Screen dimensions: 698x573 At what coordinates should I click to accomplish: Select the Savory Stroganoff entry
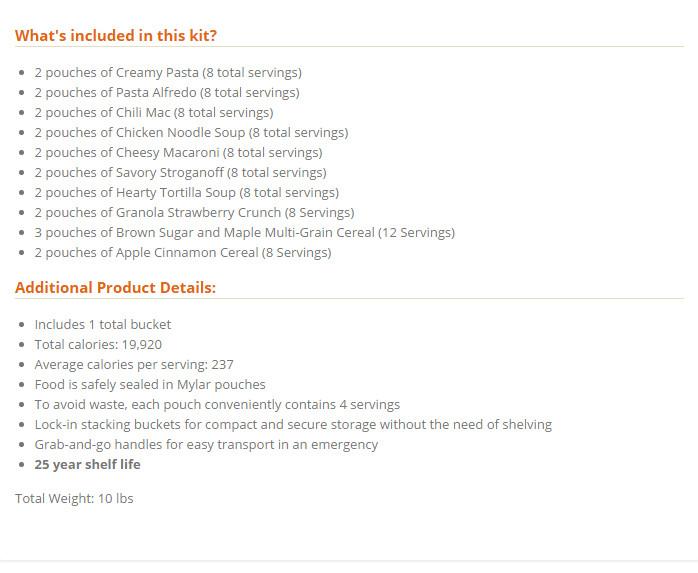pos(180,172)
